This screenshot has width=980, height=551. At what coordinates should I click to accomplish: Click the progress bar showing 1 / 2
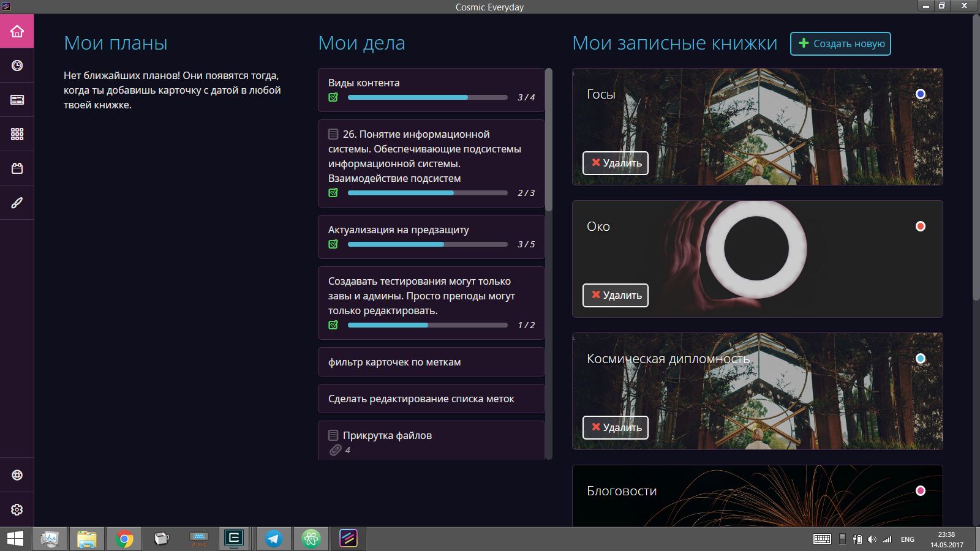click(x=428, y=325)
